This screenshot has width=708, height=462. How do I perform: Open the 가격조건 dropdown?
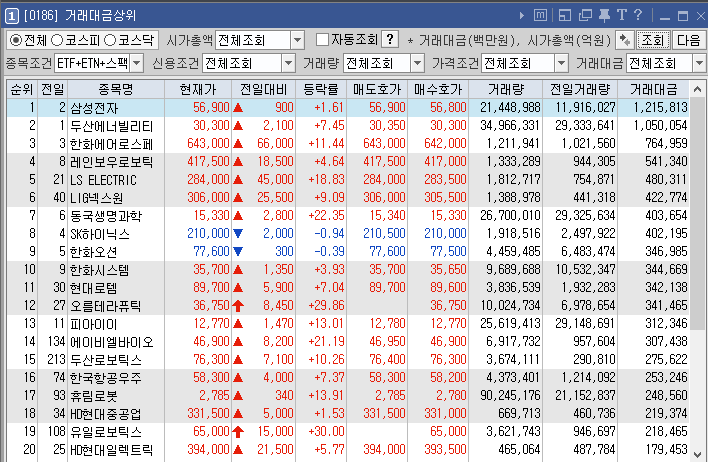[x=561, y=63]
